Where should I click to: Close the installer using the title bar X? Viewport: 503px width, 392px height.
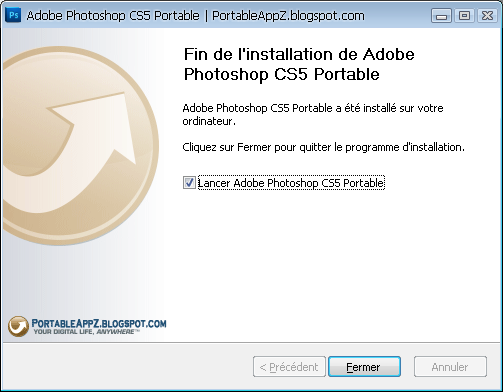[487, 16]
